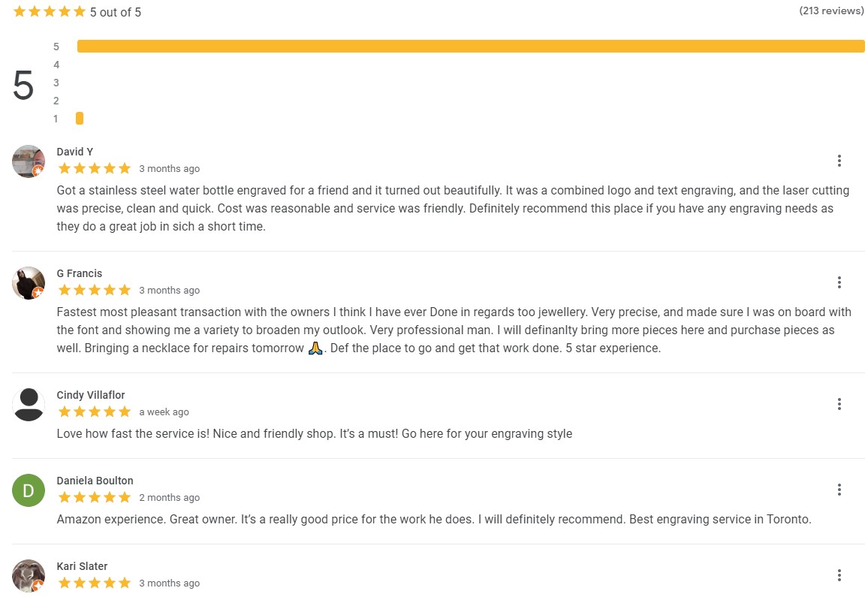Open Cindy Villaflor's profile name link
This screenshot has width=868, height=597.
coord(91,395)
